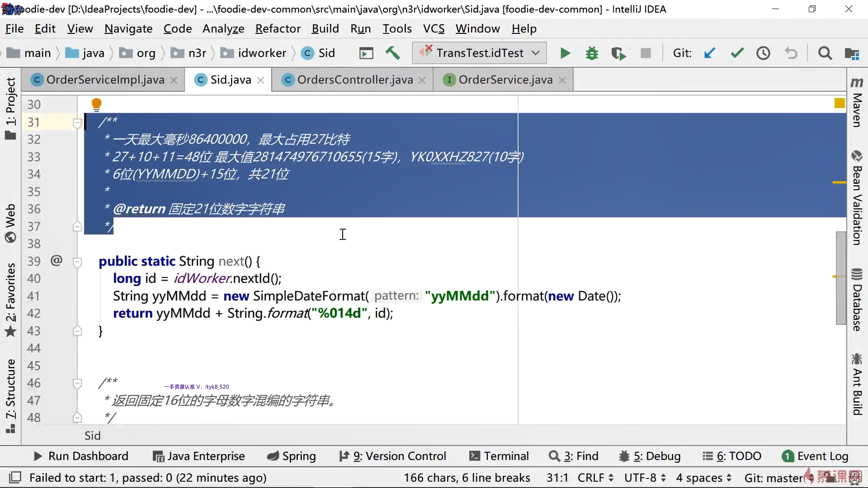Screen dimensions: 868x488
Task: Start debugging with the bug icon
Action: point(591,53)
